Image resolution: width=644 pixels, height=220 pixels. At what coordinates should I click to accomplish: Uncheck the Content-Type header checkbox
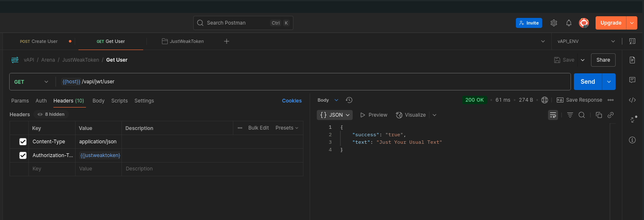point(23,142)
